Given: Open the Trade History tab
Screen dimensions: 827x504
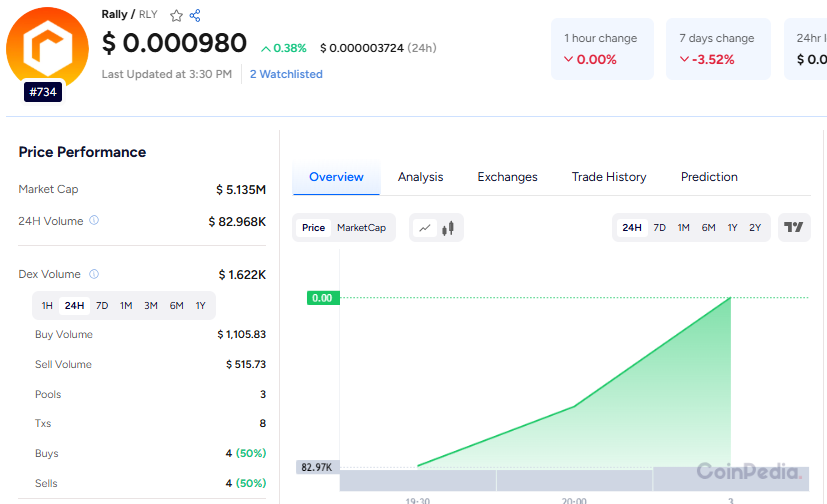Looking at the screenshot, I should 609,177.
